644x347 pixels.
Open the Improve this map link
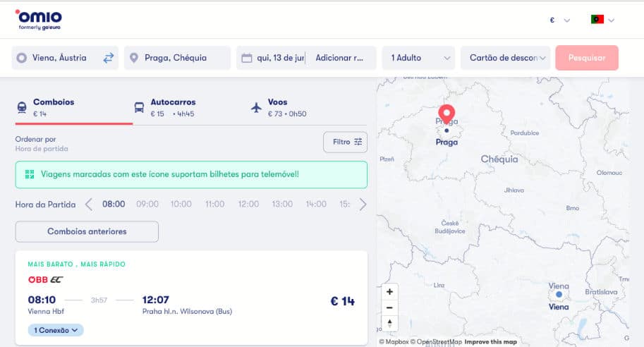pyautogui.click(x=491, y=341)
